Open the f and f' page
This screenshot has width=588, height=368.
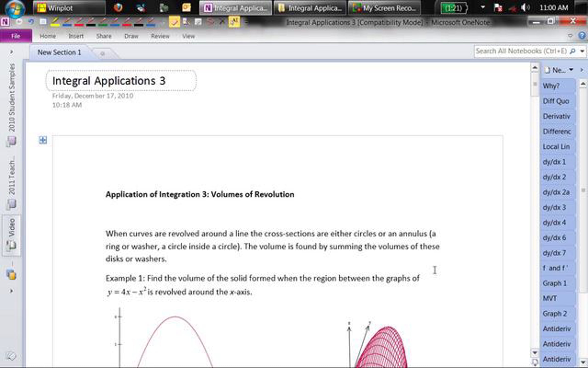click(558, 268)
